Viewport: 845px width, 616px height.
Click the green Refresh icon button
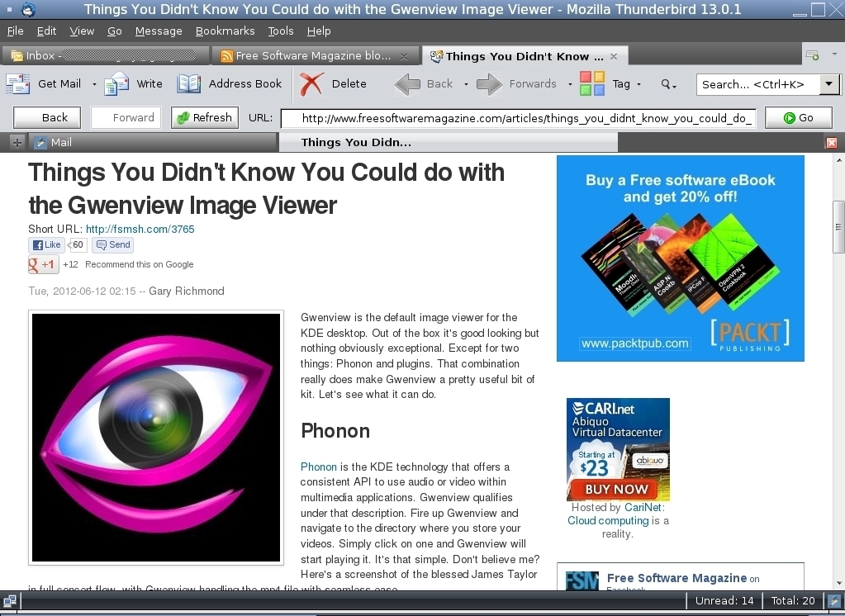205,117
